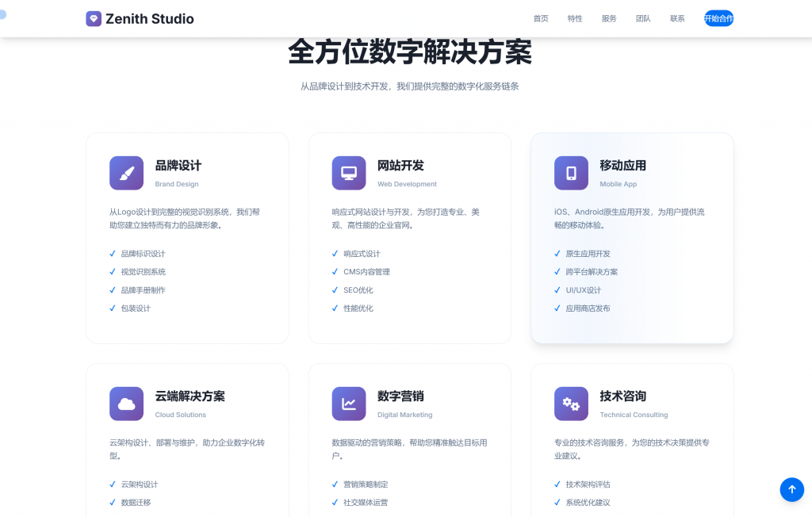Select the monitor icon for 网站开发
This screenshot has width=812, height=517.
[349, 173]
